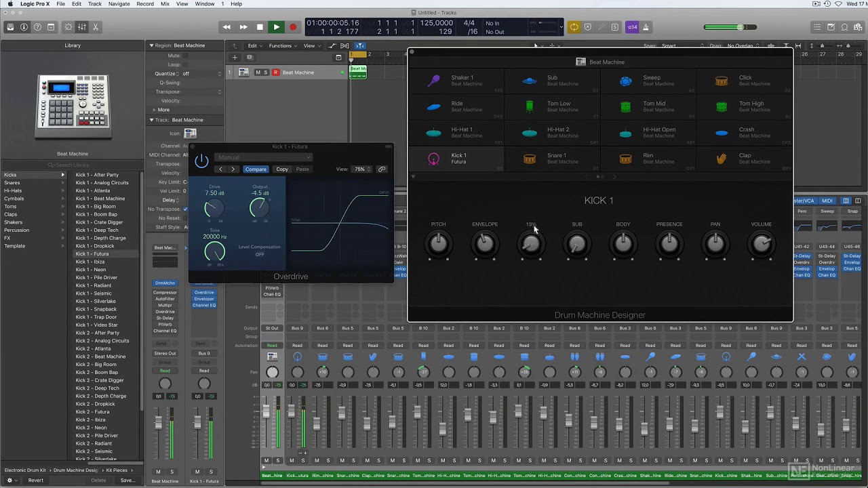
Task: Toggle Smart Controls sun-shaped button
Action: (x=67, y=27)
